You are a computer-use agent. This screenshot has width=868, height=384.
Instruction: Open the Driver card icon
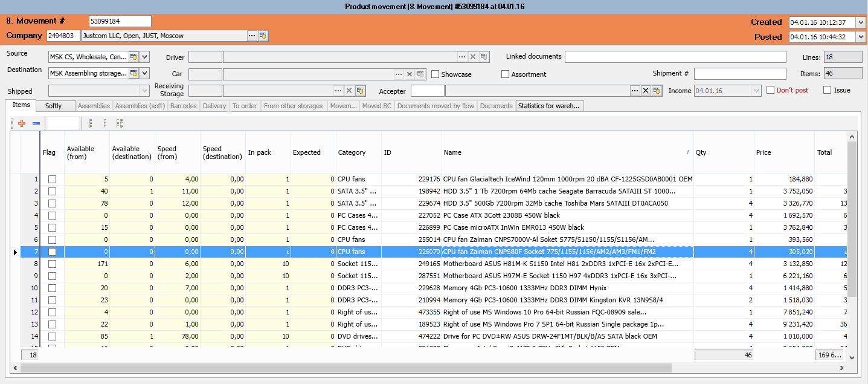pyautogui.click(x=484, y=57)
